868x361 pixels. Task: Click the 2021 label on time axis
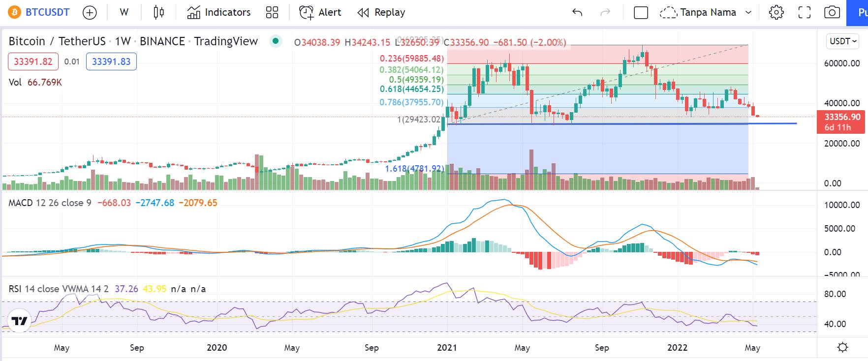point(447,348)
